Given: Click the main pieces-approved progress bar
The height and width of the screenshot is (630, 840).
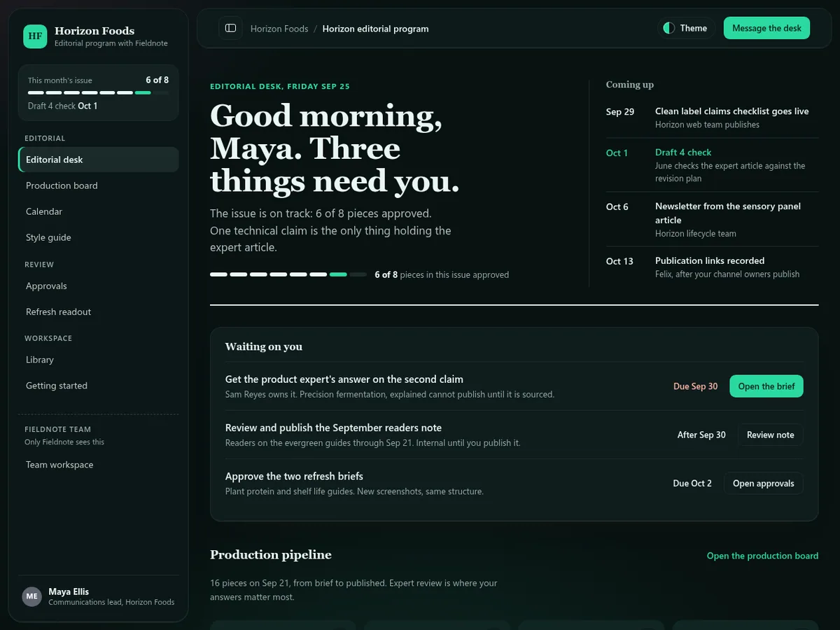Looking at the screenshot, I should coord(288,274).
